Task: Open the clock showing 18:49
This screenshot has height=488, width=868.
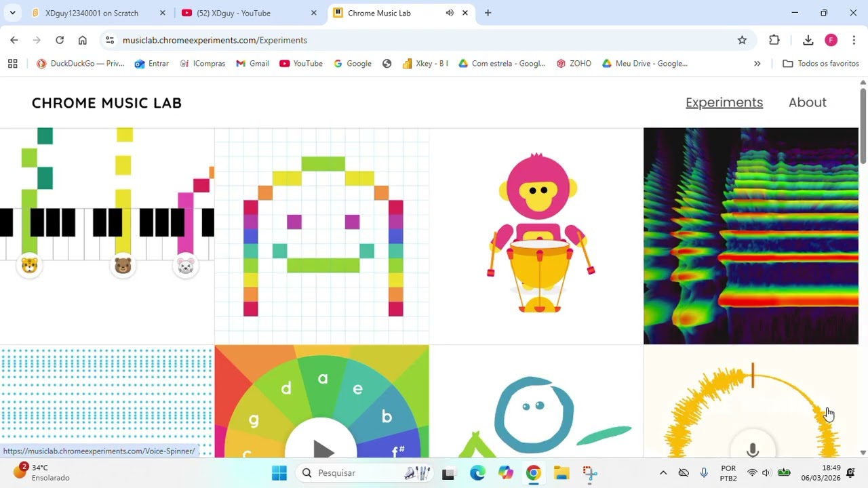Action: tap(821, 473)
